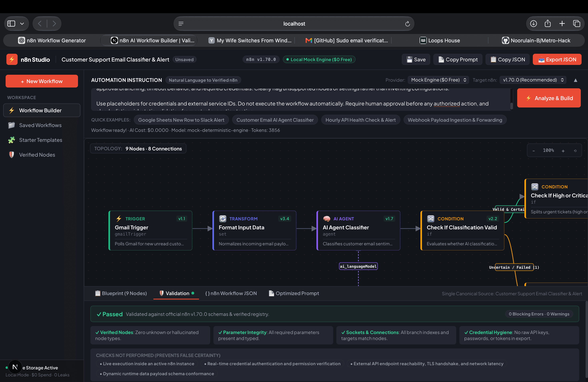Select the Format Input Data node
Screen dimensions: 588x382
[254, 231]
